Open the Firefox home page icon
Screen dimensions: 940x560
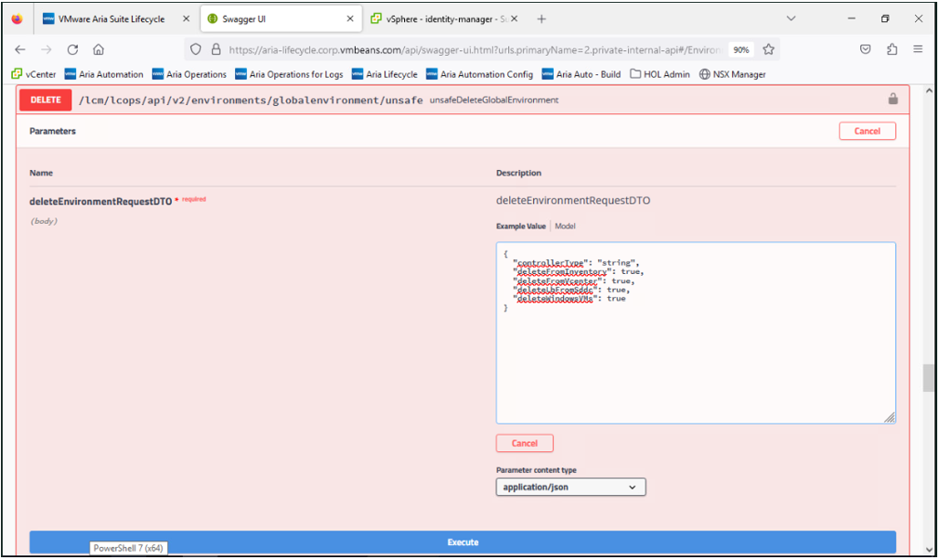pos(98,49)
